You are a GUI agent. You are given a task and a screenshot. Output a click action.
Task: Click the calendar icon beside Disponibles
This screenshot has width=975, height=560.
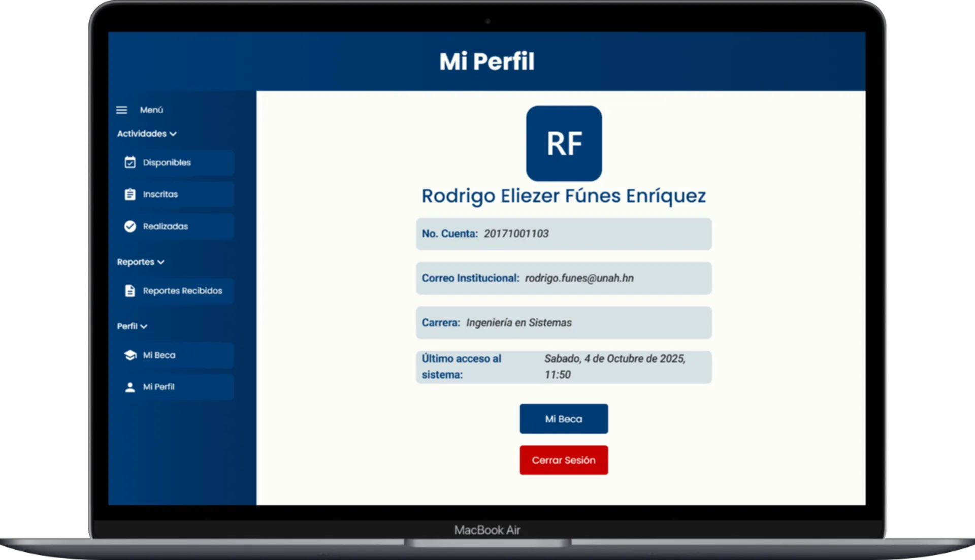[130, 162]
